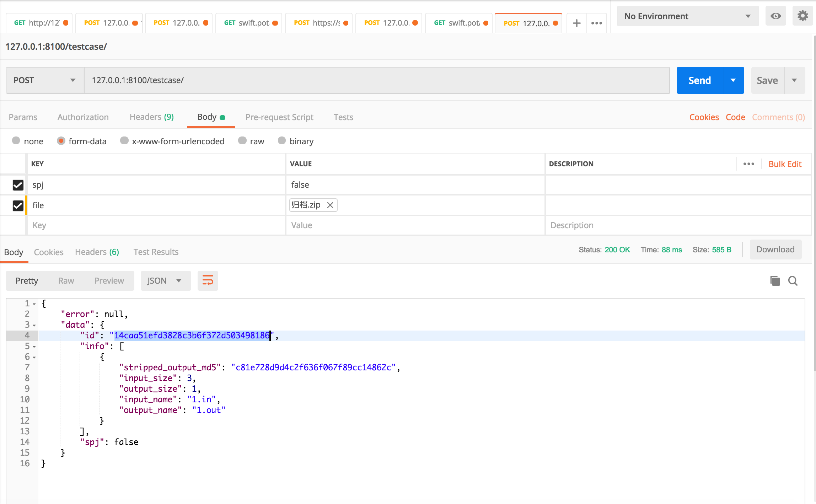The width and height of the screenshot is (816, 504).
Task: Open the Test Results tab
Action: 156,252
